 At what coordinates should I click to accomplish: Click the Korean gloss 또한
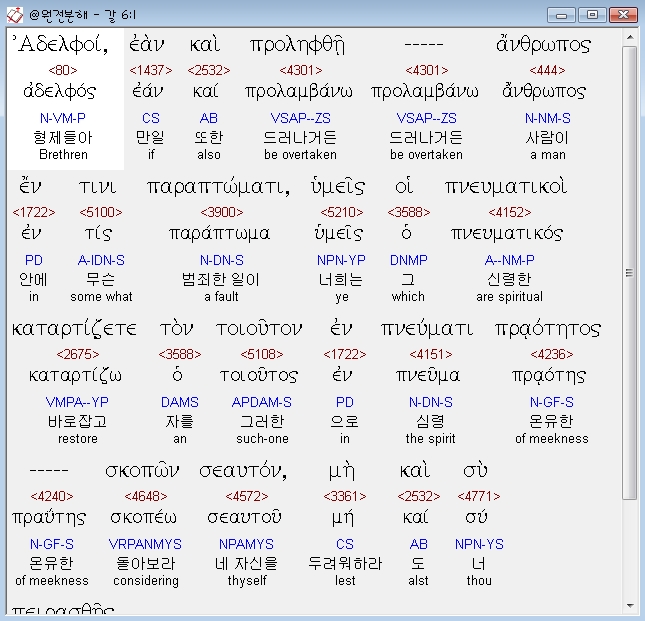[x=209, y=137]
